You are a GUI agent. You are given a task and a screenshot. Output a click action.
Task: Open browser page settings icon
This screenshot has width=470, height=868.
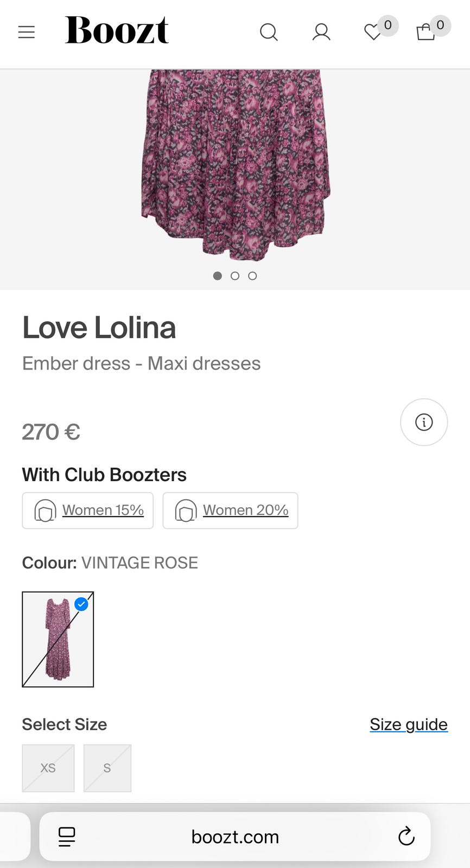pyautogui.click(x=67, y=837)
